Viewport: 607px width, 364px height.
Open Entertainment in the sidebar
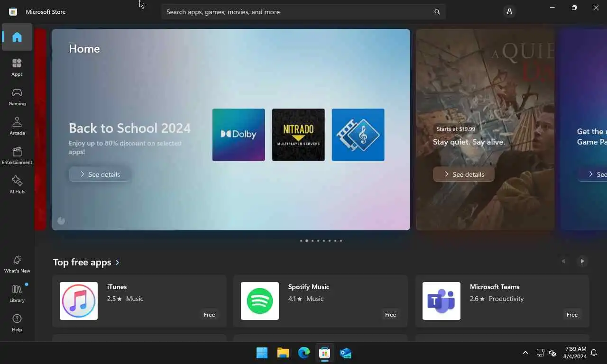(x=17, y=155)
